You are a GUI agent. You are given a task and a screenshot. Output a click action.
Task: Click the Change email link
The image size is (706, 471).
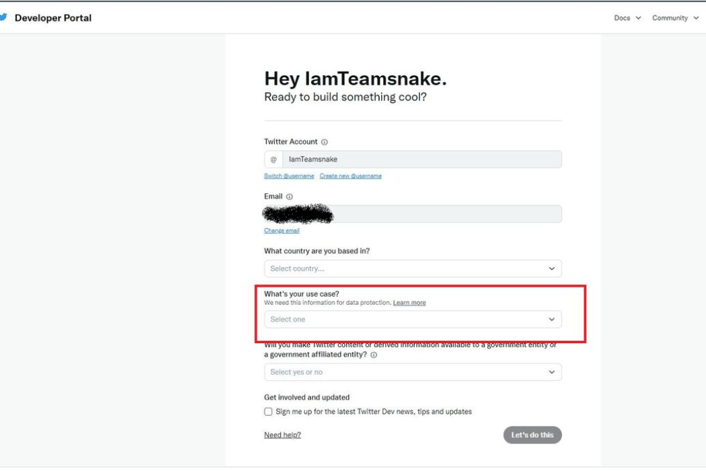pos(282,231)
